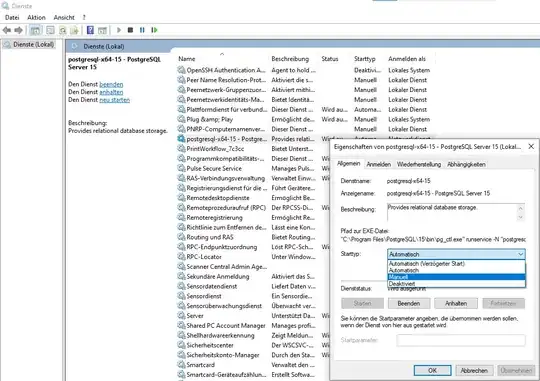Screen dimensions: 540x381
Task: Click the forward arrow toolbar icon
Action: click(19, 30)
